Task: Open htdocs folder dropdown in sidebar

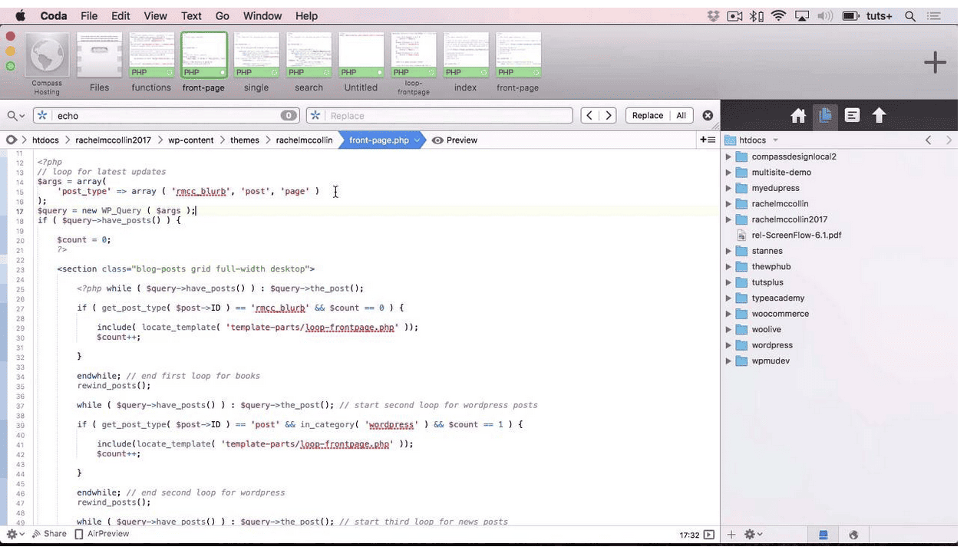Action: click(x=752, y=140)
